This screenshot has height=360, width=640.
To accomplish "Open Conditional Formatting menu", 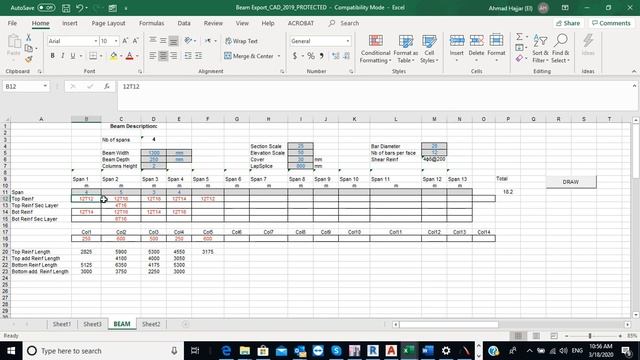I will (x=376, y=48).
